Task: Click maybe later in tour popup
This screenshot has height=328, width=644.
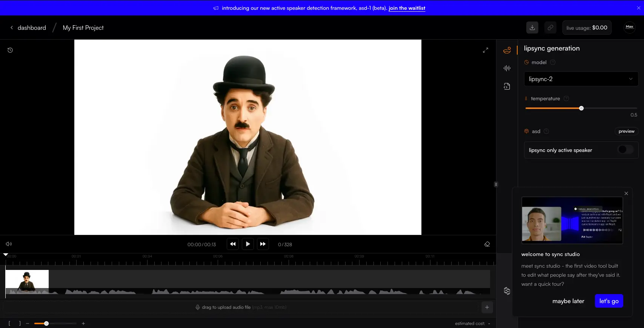Action: click(568, 301)
